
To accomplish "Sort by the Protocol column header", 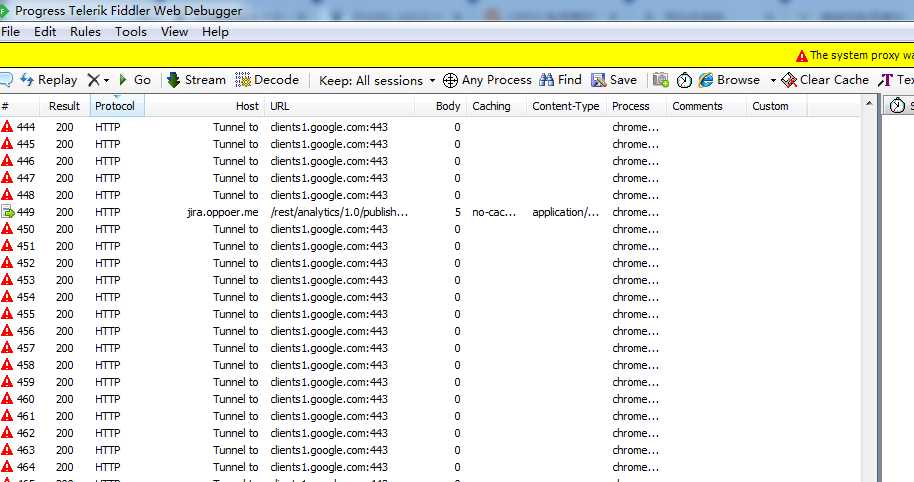I will (117, 106).
